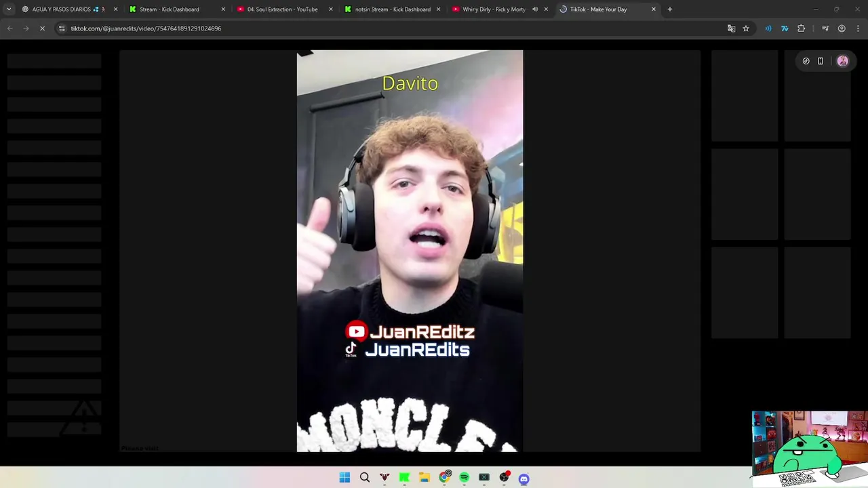This screenshot has height=488, width=868.
Task: Click the TikTok phone app icon
Action: pos(821,61)
